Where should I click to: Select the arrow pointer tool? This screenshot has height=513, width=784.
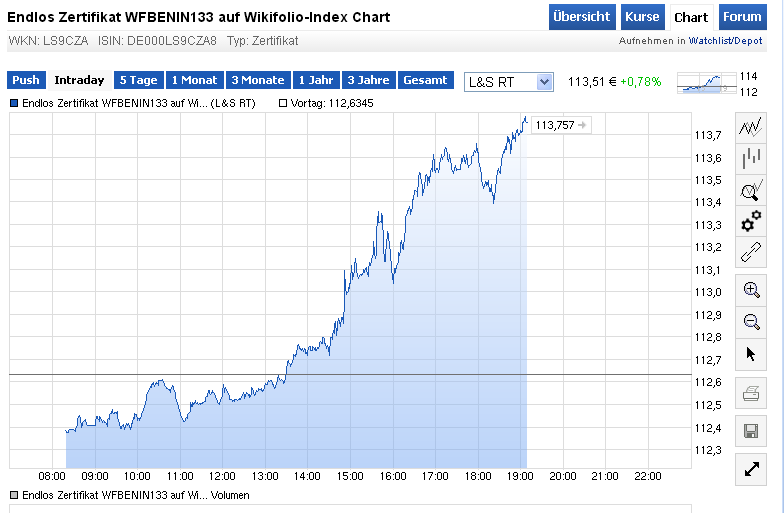[x=751, y=354]
